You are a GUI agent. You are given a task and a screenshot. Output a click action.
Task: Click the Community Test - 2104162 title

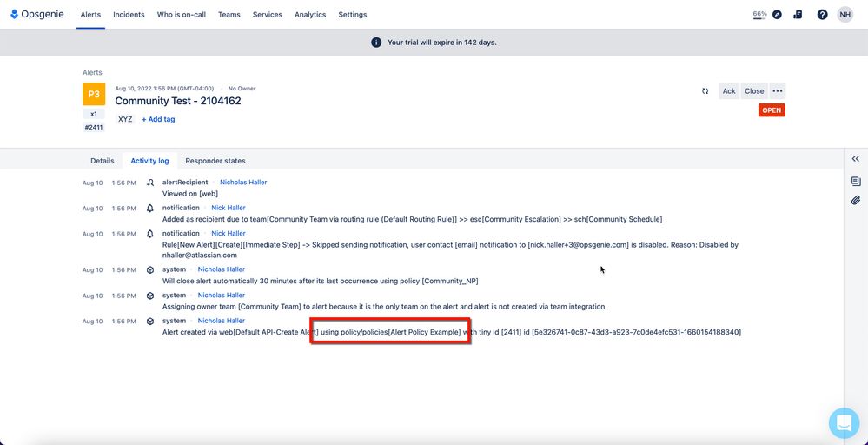pyautogui.click(x=178, y=101)
